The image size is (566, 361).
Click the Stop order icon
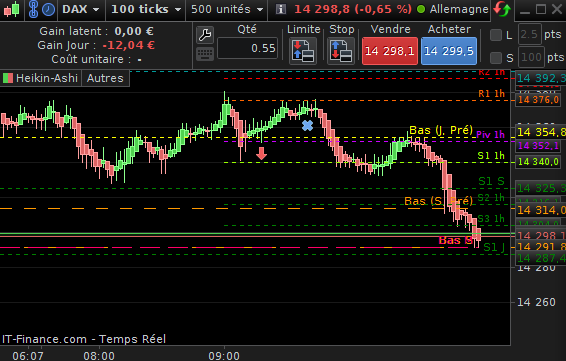coord(341,51)
